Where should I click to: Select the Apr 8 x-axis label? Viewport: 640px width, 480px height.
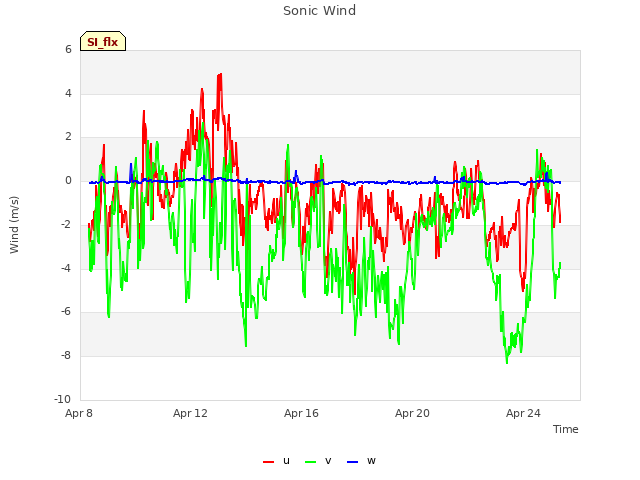click(x=79, y=413)
